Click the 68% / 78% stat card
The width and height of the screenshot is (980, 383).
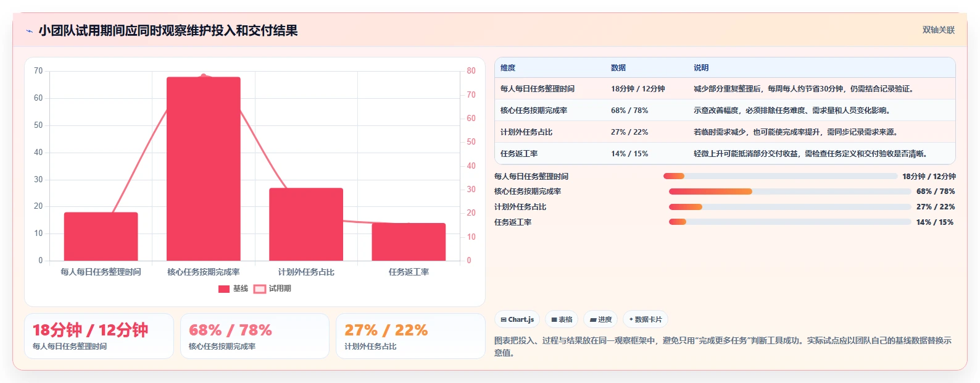(255, 336)
